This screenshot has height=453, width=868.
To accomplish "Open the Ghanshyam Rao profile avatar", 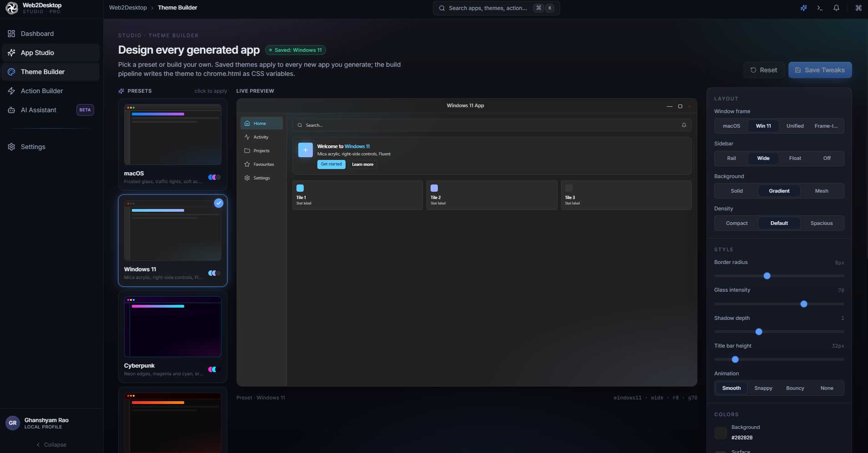I will [x=13, y=423].
